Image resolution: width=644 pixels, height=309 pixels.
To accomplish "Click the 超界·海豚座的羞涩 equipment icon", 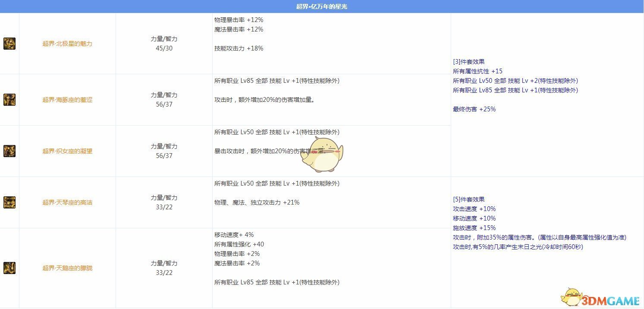I will 9,100.
